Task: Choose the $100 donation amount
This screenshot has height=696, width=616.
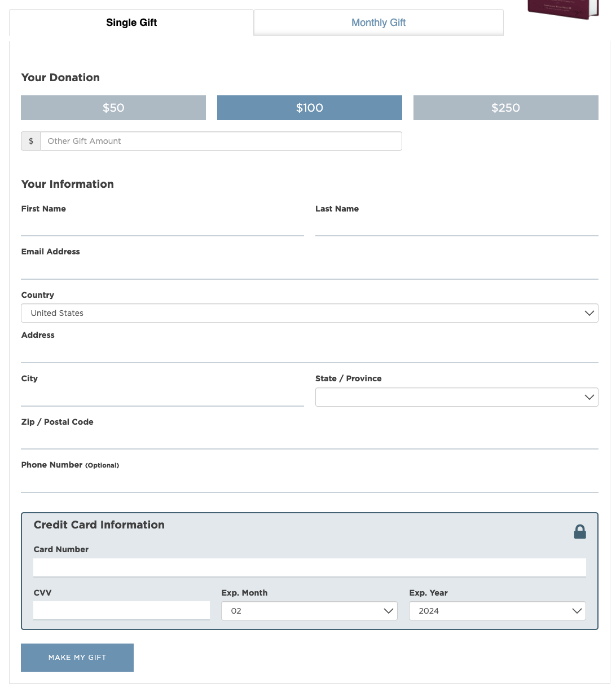Action: [x=309, y=108]
